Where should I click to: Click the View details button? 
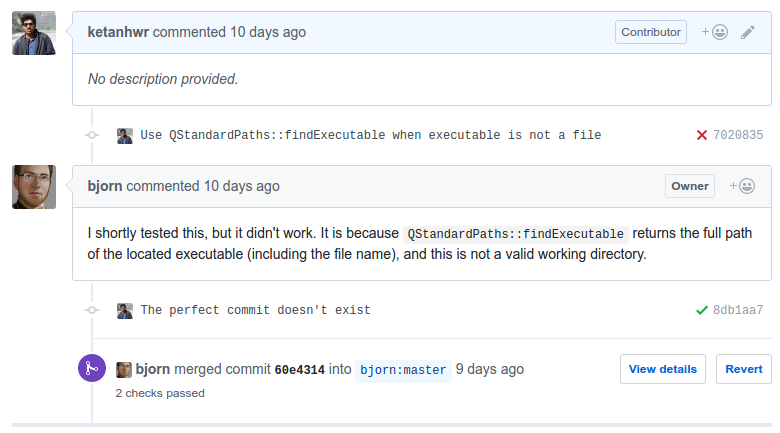[663, 369]
